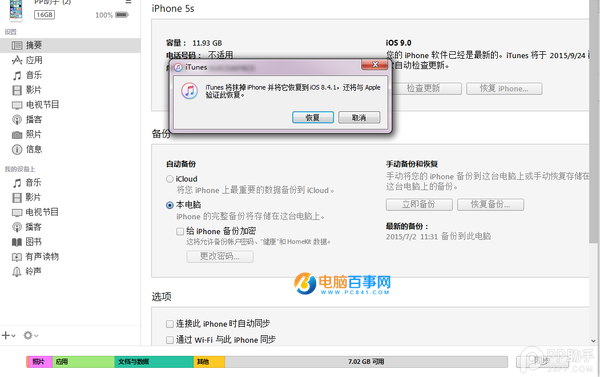The width and height of the screenshot is (600, 377).
Task: Click the Info (信息) circle icon
Action: [17, 150]
